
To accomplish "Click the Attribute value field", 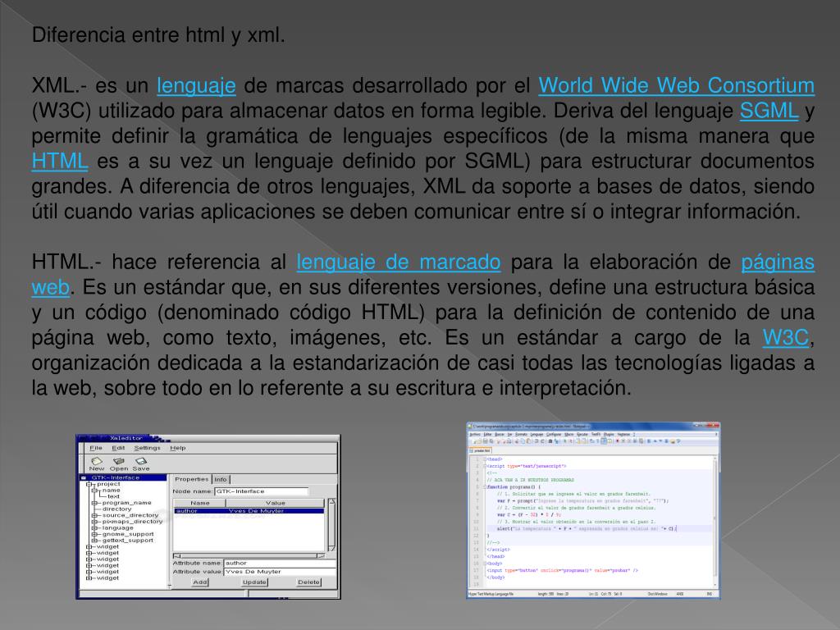I will coord(280,572).
